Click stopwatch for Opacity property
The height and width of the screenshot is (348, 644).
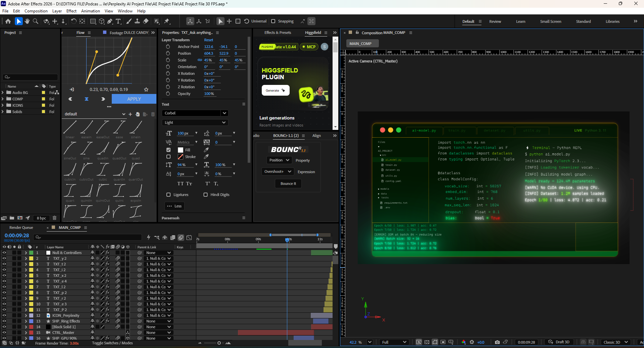coord(168,94)
